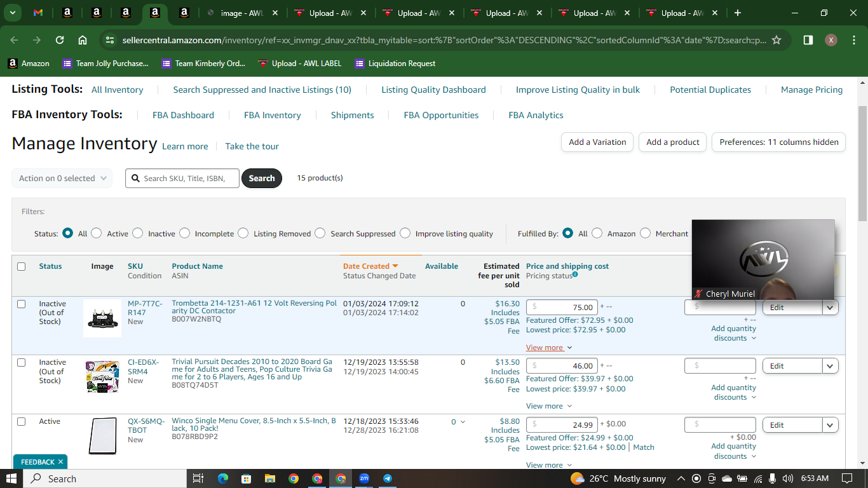Launch Microsoft Edge from the taskbar
This screenshot has height=488, width=868.
pos(222,478)
